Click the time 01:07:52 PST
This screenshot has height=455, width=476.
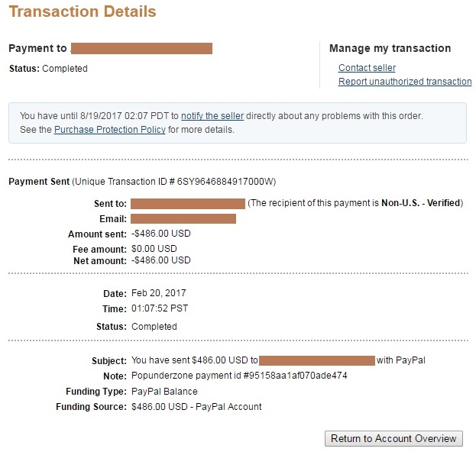click(160, 308)
